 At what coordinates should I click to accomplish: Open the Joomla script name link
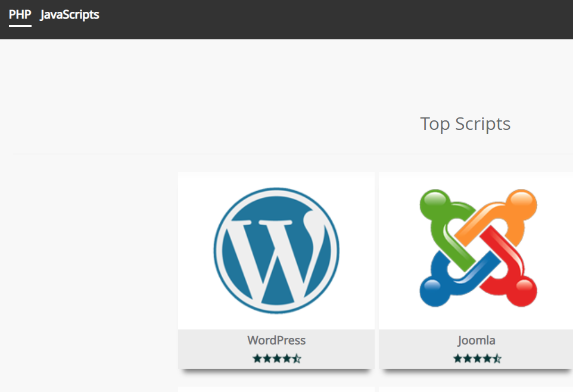477,340
